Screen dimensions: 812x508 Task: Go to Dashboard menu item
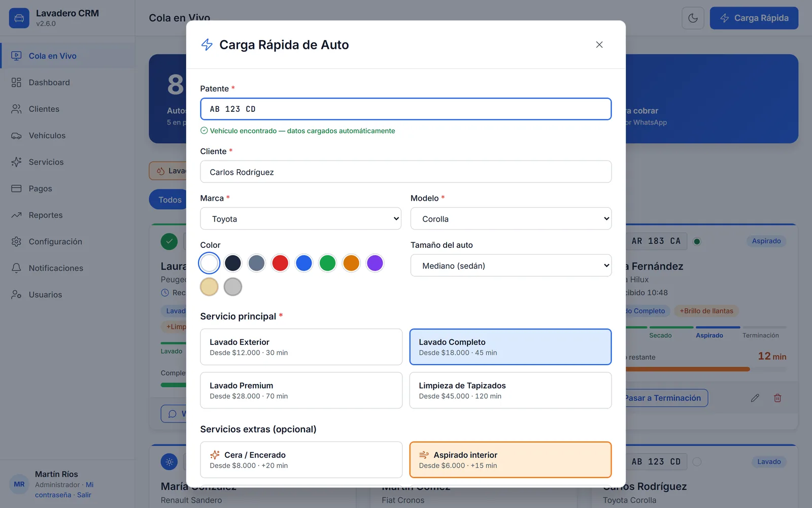coord(67,82)
